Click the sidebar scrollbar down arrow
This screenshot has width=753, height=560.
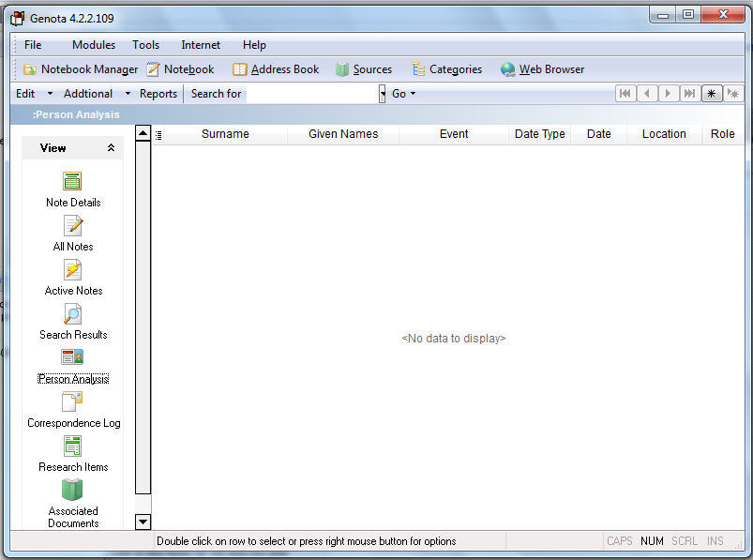click(x=143, y=522)
